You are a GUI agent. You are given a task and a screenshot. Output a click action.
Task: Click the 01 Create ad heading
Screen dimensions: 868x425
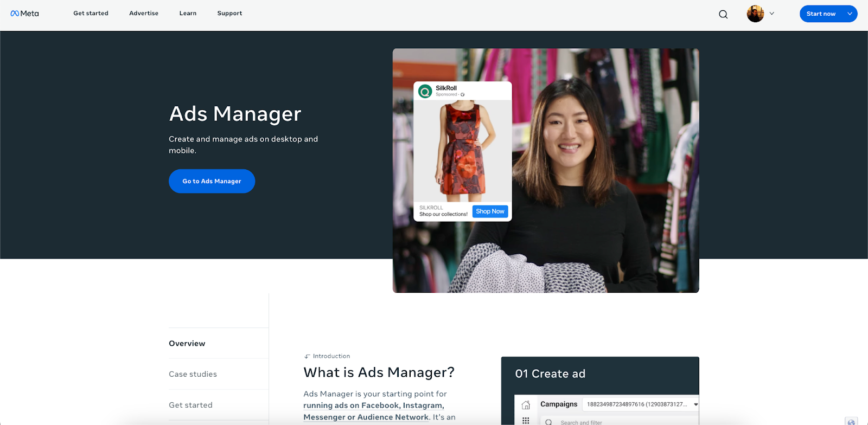coord(550,374)
